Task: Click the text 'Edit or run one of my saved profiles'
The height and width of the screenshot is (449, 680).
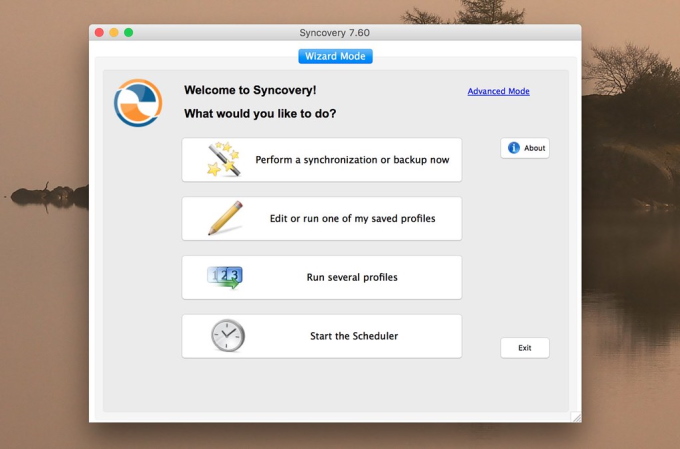Action: pos(353,218)
